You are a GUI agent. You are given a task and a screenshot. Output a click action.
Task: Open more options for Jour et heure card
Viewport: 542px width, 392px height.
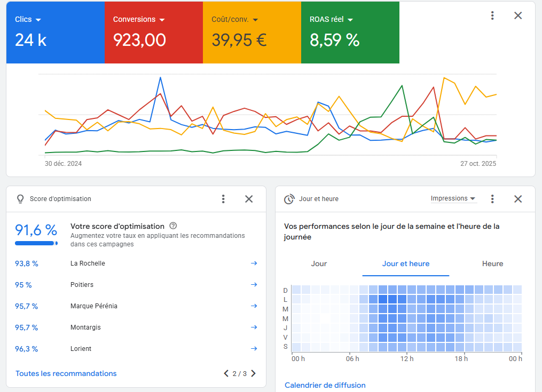pyautogui.click(x=492, y=199)
